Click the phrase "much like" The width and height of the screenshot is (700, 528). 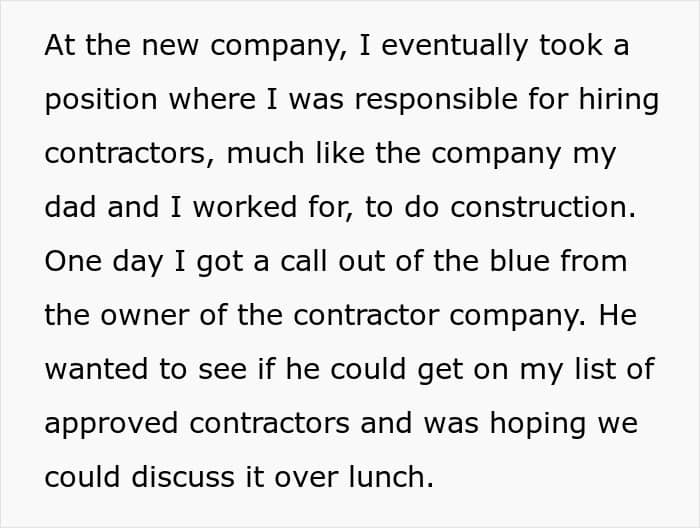(x=296, y=153)
